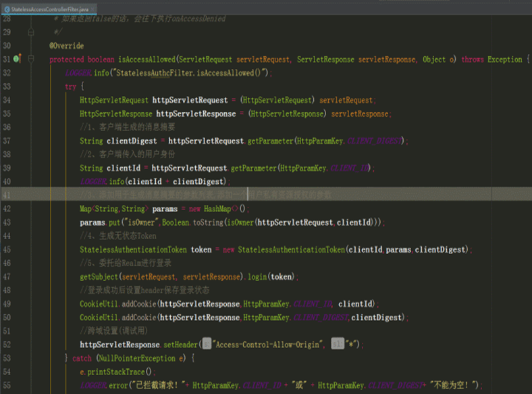Screen dimensions: 532x394
Task: Click the @Override annotation
Action: point(66,45)
